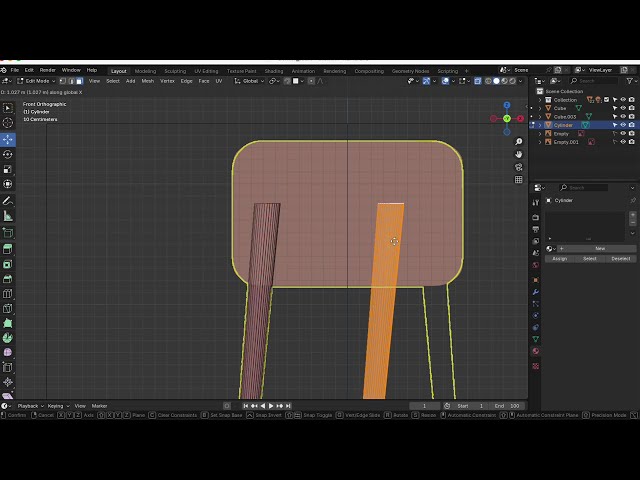Open the Vertex menu in viewport header
The height and width of the screenshot is (480, 640).
[167, 81]
